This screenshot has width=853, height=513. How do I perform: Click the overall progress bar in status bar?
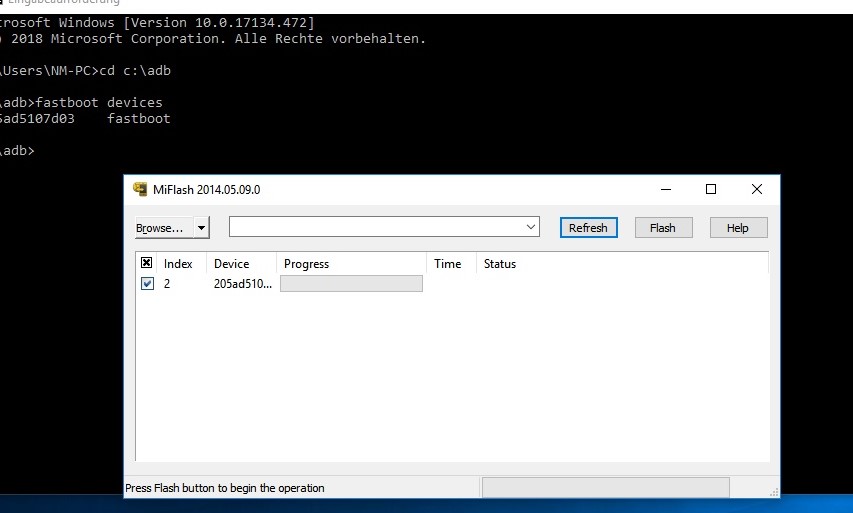(x=605, y=487)
